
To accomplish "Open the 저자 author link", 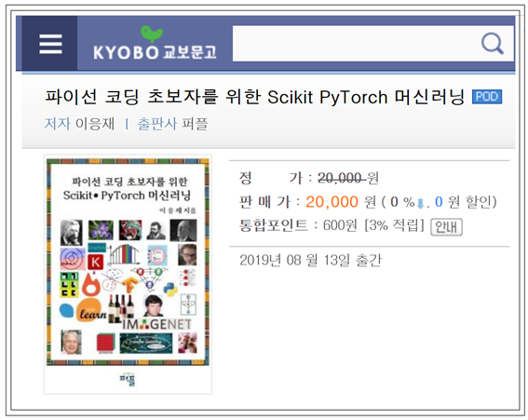I will [x=57, y=124].
